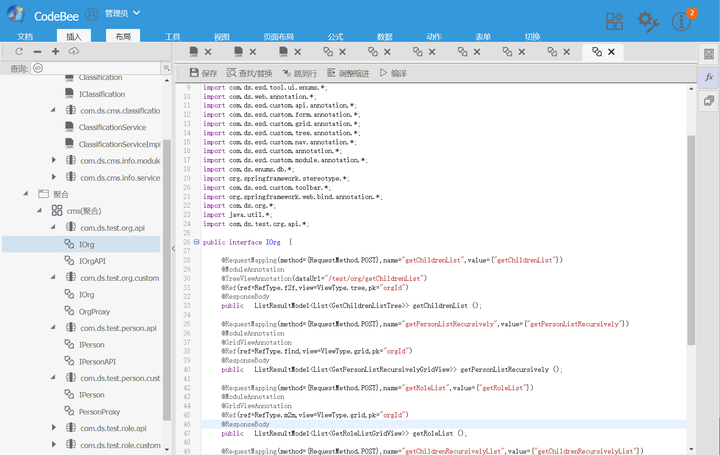Viewport: 720px width, 455px height.
Task: Click the modules grid icon in header
Action: [614, 21]
